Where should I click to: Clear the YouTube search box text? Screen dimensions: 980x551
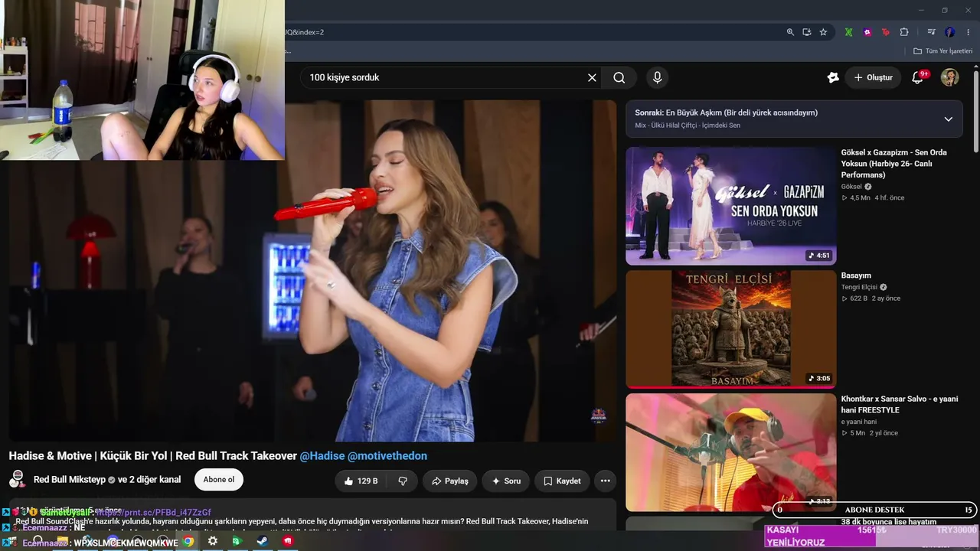click(592, 77)
